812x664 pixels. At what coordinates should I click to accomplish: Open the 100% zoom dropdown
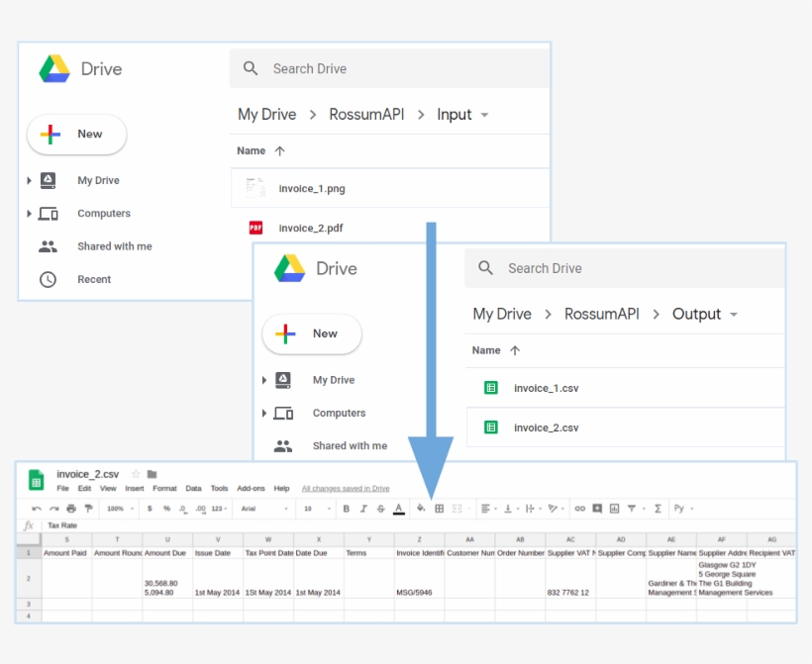click(x=120, y=509)
